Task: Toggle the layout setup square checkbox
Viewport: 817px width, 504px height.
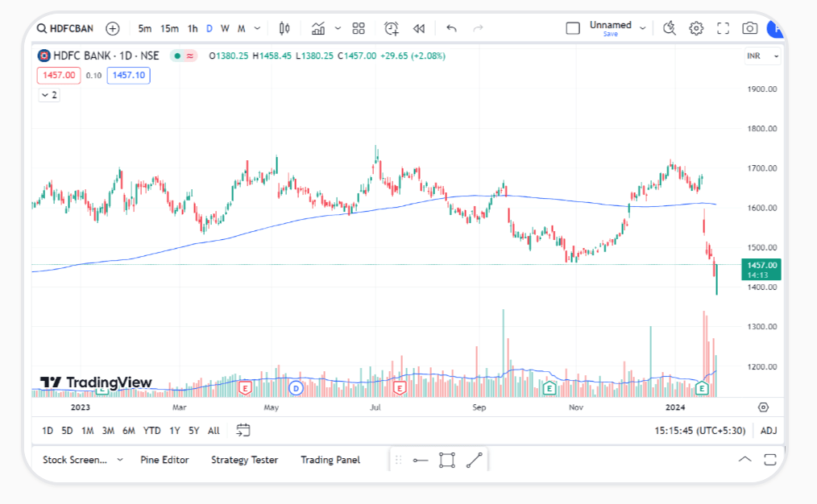Action: coord(573,28)
